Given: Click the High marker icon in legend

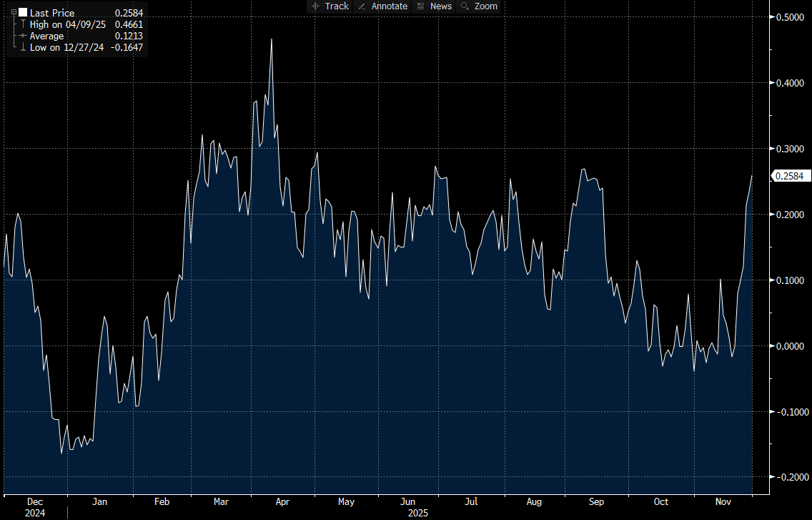Looking at the screenshot, I should pos(23,24).
